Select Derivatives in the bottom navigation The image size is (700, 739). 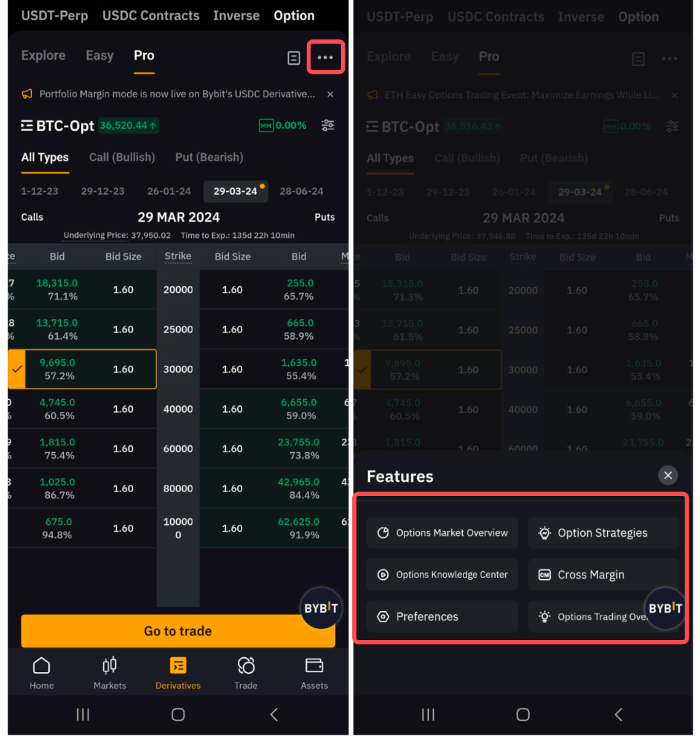(178, 671)
